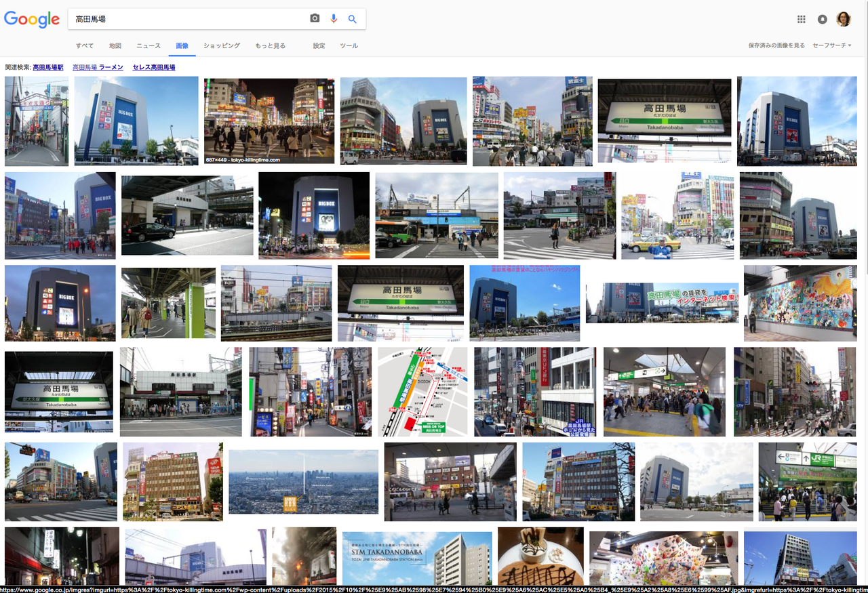868x593 pixels.
Task: Switch to the 地図 tab
Action: 115,46
